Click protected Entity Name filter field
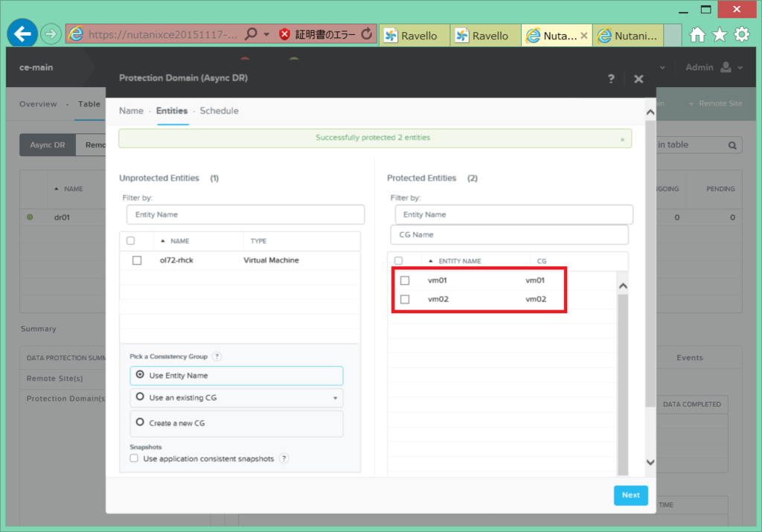Viewport: 762px width, 532px height. [x=513, y=214]
